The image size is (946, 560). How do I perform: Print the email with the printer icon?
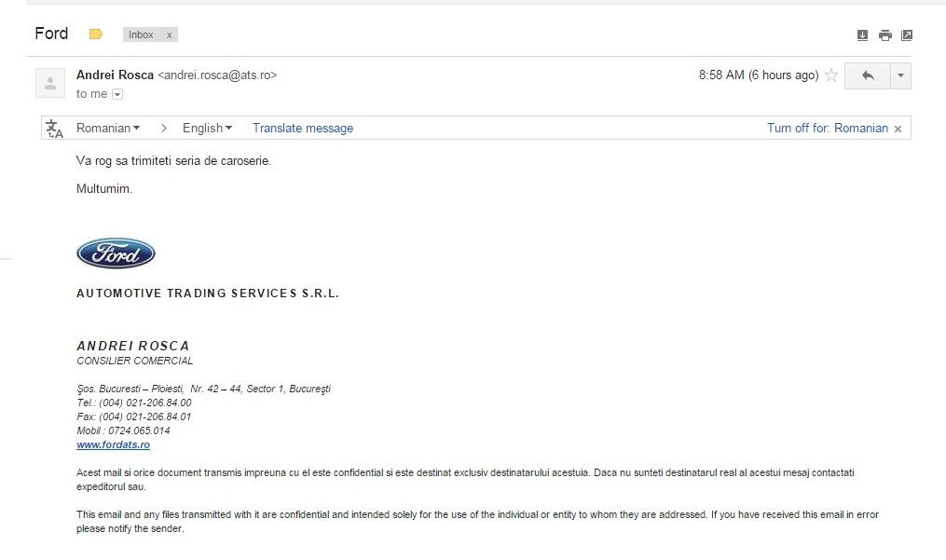[x=884, y=35]
